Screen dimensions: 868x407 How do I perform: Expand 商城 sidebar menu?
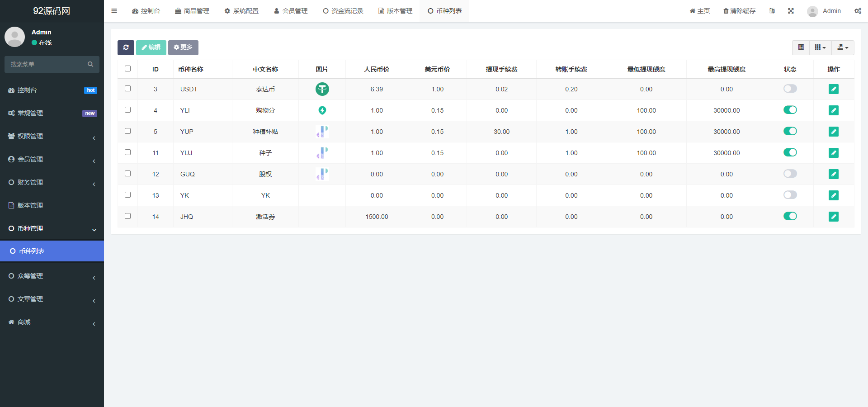point(52,322)
